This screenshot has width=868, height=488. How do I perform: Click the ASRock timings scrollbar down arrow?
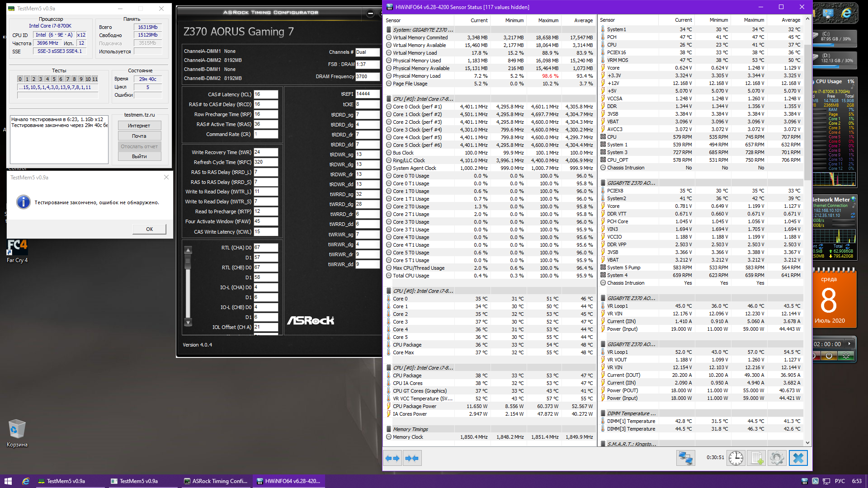coord(189,323)
